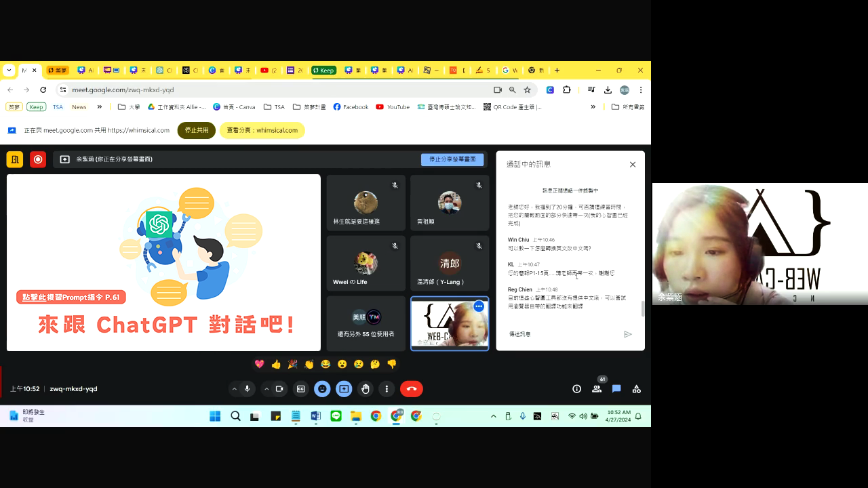Toggle screen presenting off
Screen dimensions: 868x488
[x=344, y=388]
